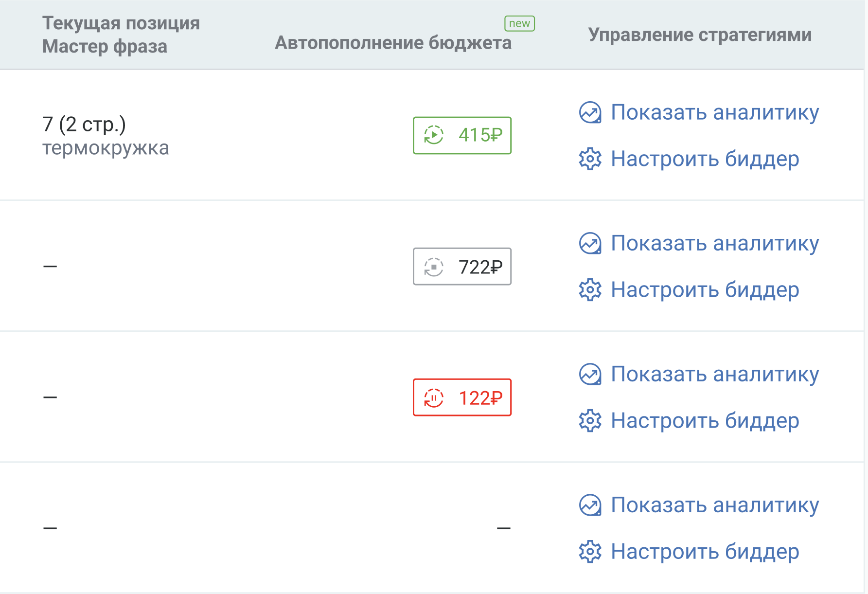
Task: Click bidder gear icon in 122₽ row
Action: (590, 420)
